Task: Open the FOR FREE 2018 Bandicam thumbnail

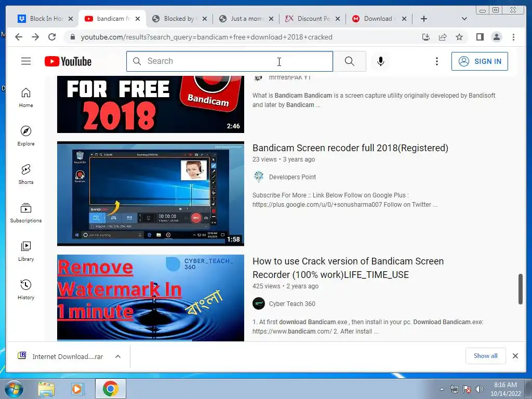Action: 151,104
